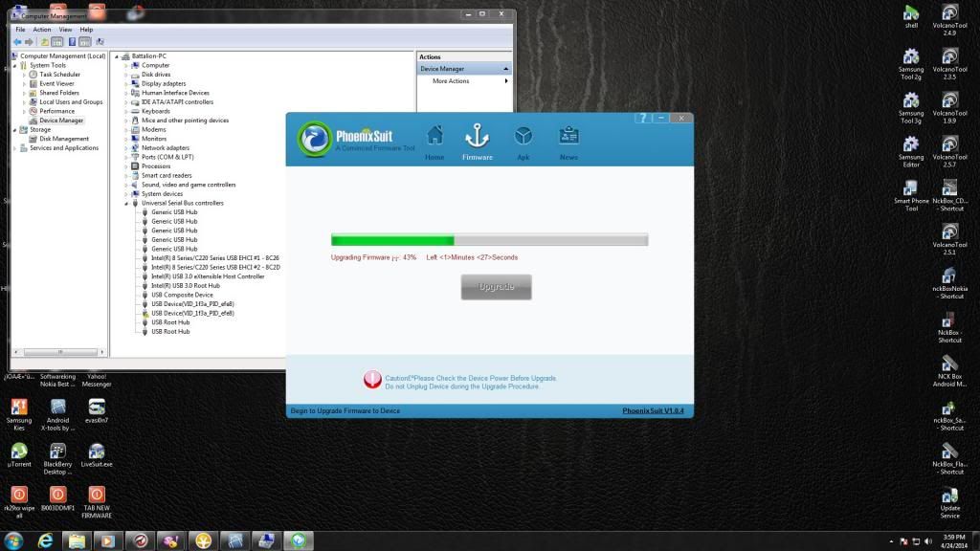Open the File menu in Computer Management
Image resolution: width=980 pixels, height=551 pixels.
21,30
